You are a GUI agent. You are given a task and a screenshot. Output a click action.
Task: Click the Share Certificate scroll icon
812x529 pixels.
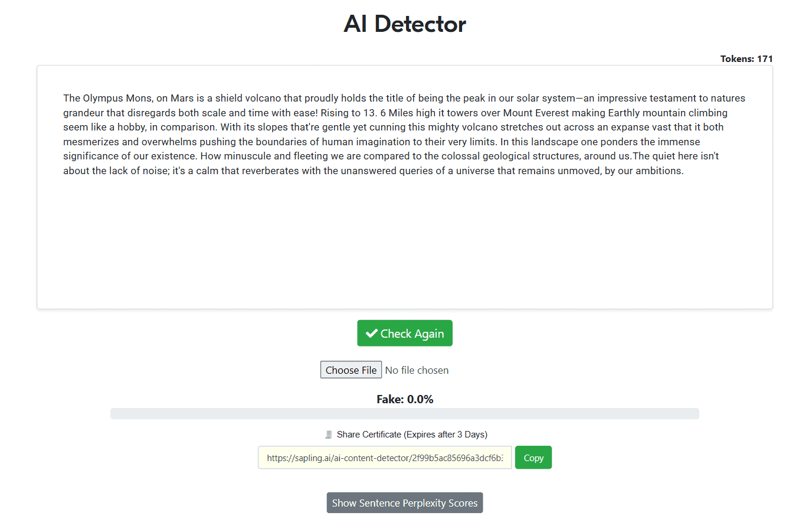click(x=329, y=435)
